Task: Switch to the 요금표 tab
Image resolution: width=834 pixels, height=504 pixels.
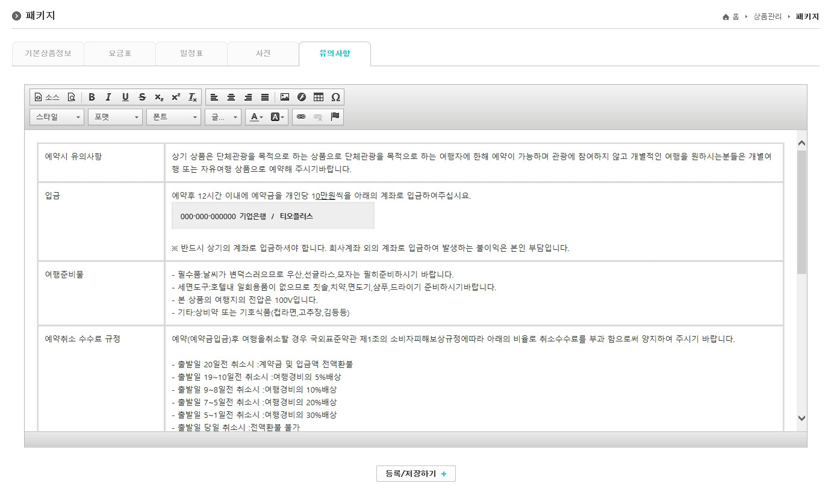Action: point(119,53)
